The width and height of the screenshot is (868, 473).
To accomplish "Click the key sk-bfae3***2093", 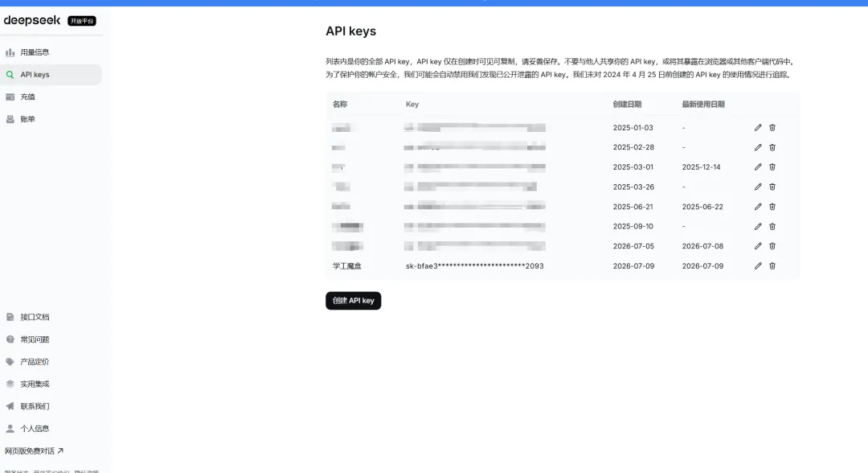I will [x=474, y=265].
